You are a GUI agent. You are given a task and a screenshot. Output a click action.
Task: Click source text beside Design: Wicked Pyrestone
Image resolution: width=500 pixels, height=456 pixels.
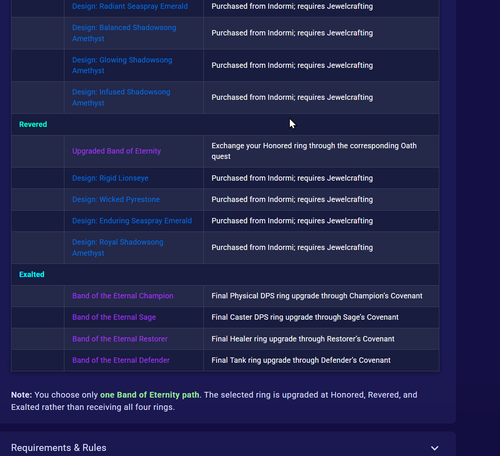(292, 199)
